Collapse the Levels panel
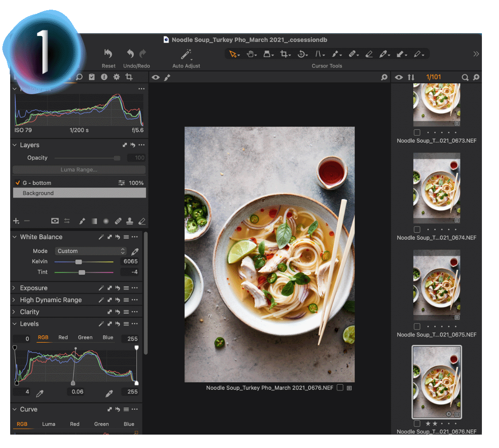Image resolution: width=499 pixels, height=448 pixels. (x=14, y=324)
